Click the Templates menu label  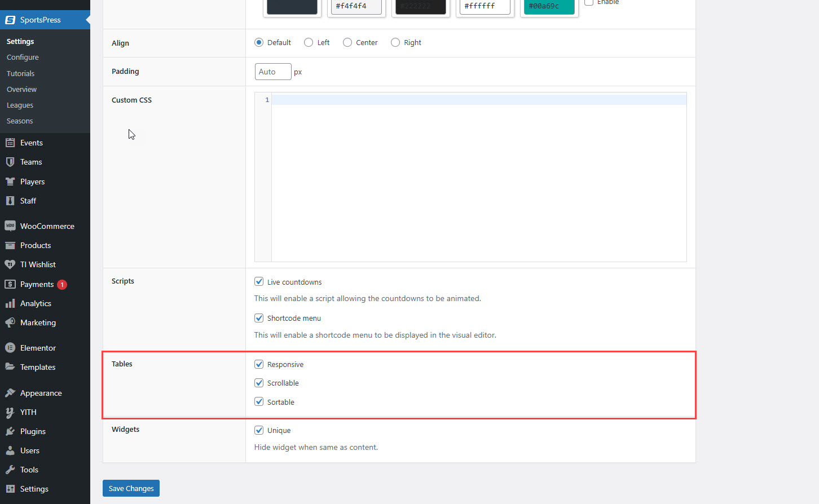click(38, 367)
